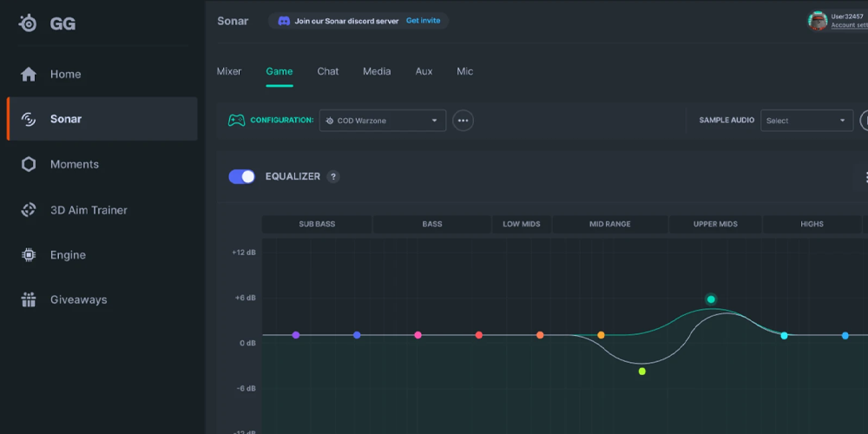Screen dimensions: 868x434
Task: Toggle the Equalizer switch off
Action: [242, 176]
